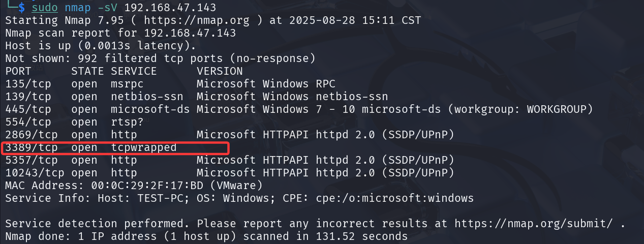Click the IP address 192.168.47.143 in command
Screen dimensions: 644x244
[170, 8]
